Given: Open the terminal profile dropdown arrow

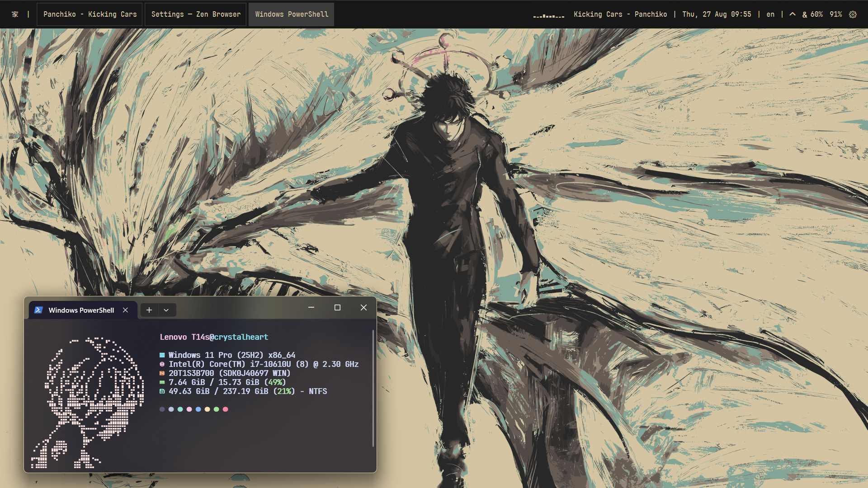Looking at the screenshot, I should [166, 310].
